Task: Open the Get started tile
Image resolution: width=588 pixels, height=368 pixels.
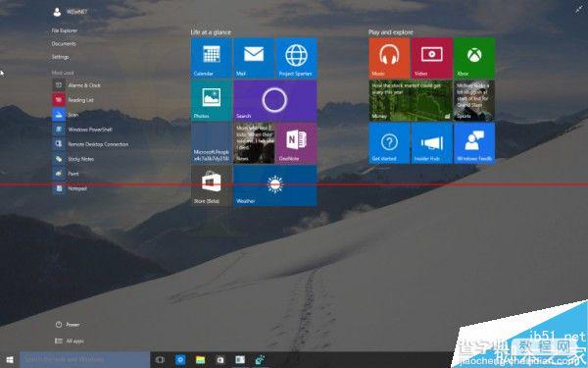Action: tap(389, 143)
